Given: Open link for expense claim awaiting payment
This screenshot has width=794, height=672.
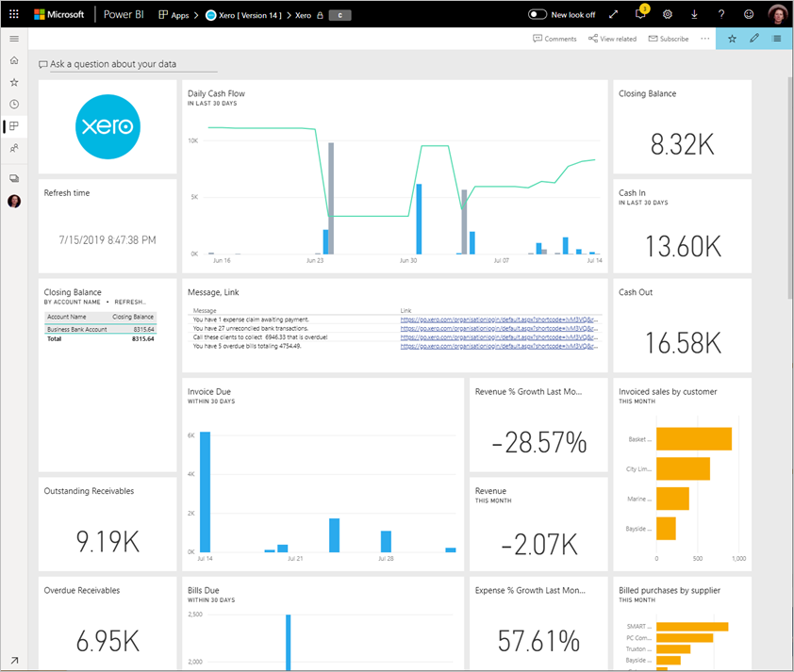Looking at the screenshot, I should (499, 320).
